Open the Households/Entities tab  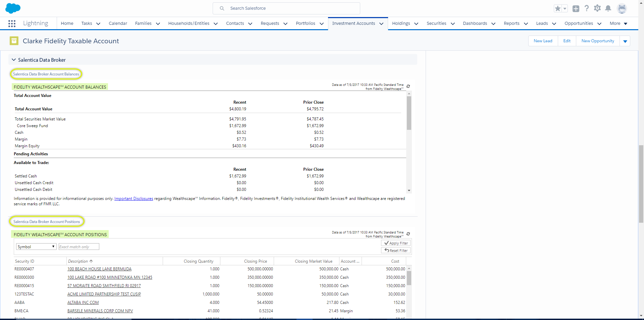[189, 23]
